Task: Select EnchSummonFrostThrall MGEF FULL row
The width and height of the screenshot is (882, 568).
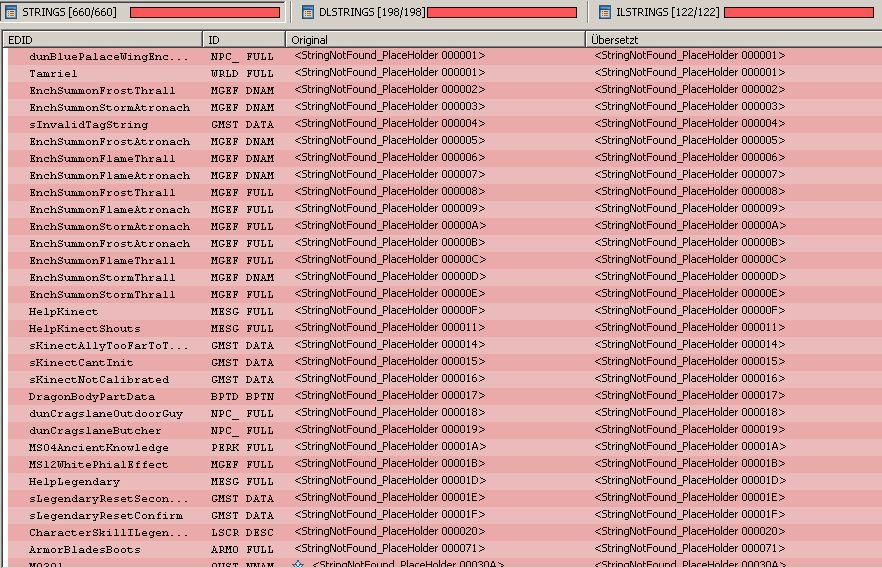Action: pos(444,192)
